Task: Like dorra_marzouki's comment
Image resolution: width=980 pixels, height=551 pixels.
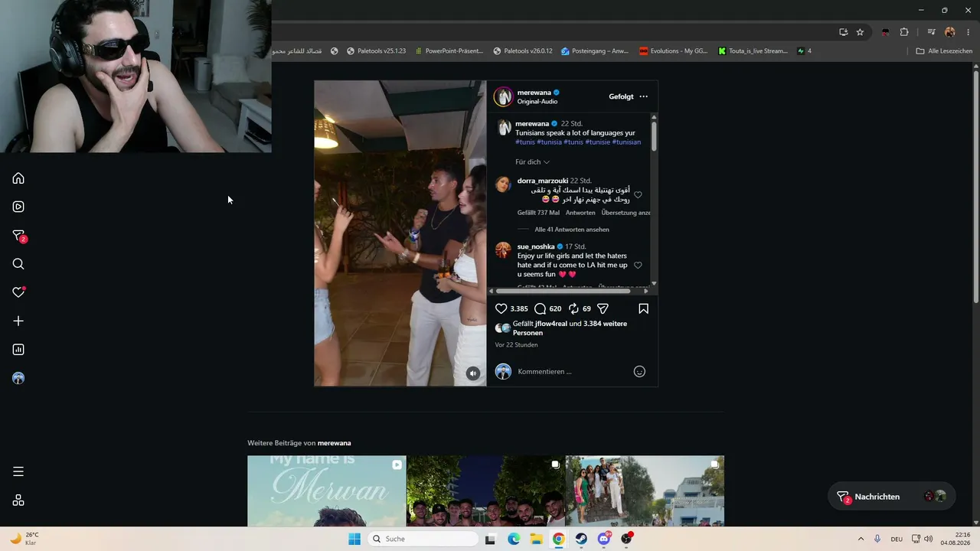Action: pyautogui.click(x=638, y=195)
